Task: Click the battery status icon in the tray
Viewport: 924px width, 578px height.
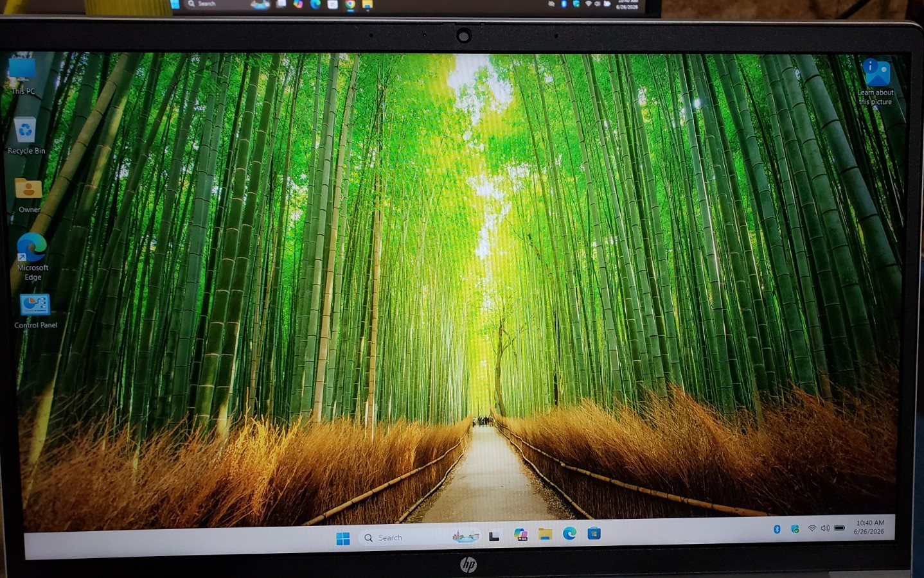Action: (839, 528)
